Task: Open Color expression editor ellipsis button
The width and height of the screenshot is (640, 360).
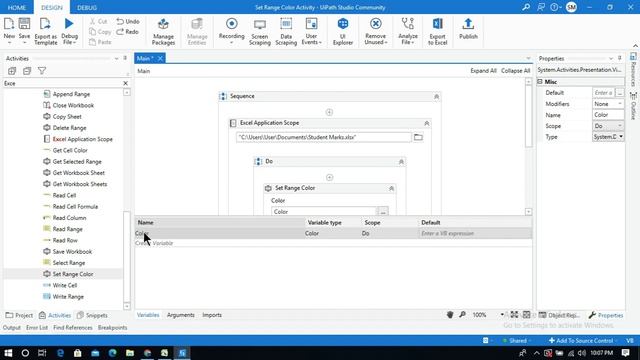Action: [383, 211]
